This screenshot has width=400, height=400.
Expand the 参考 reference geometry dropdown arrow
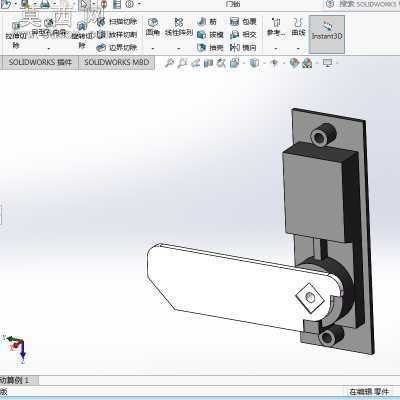[x=276, y=49]
